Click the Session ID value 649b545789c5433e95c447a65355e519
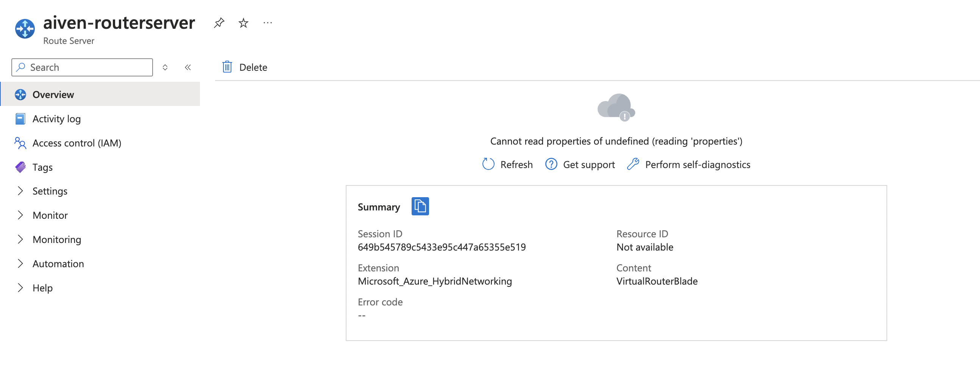 point(442,247)
